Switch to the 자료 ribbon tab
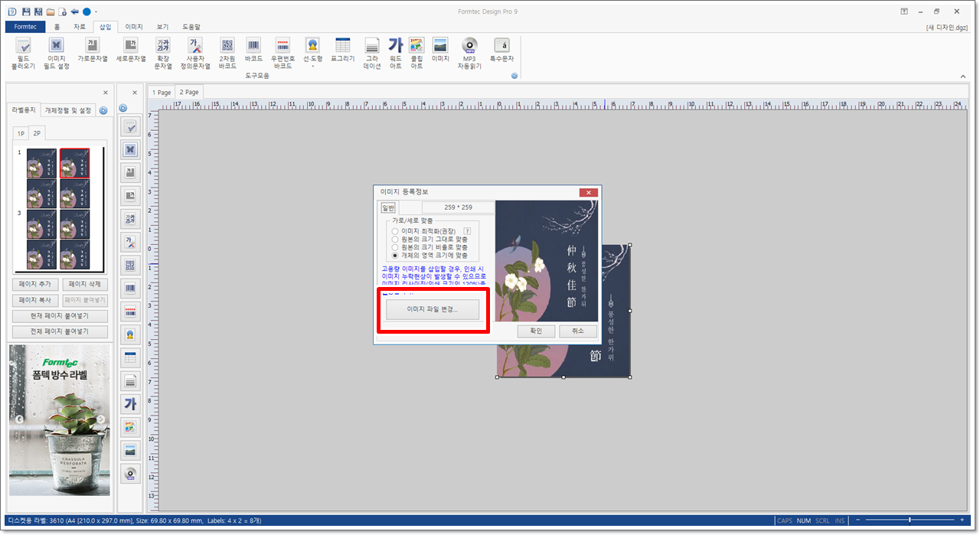Image resolution: width=980 pixels, height=535 pixels. click(80, 27)
